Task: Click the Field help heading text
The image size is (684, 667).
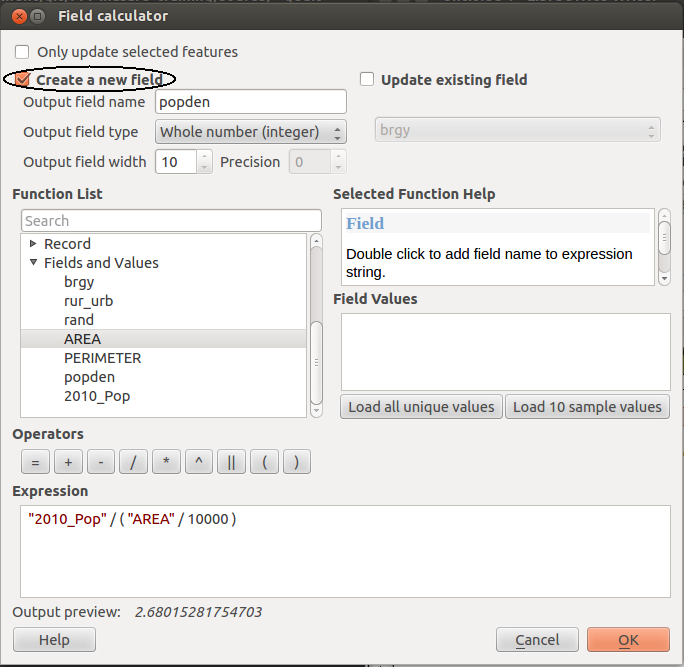Action: 365,223
